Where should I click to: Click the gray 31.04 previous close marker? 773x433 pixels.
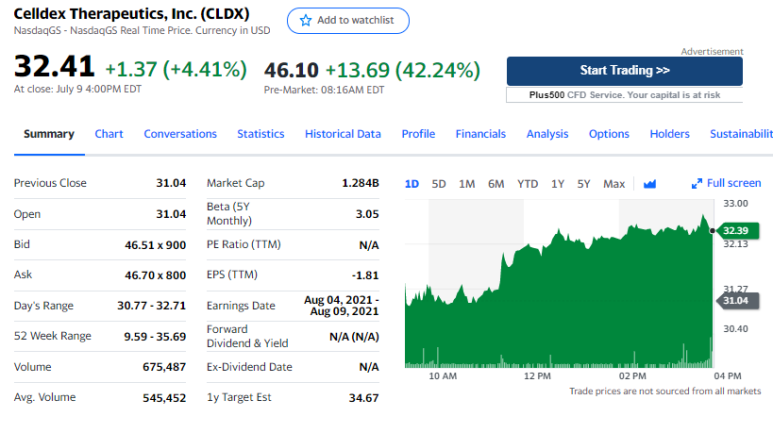tap(737, 300)
